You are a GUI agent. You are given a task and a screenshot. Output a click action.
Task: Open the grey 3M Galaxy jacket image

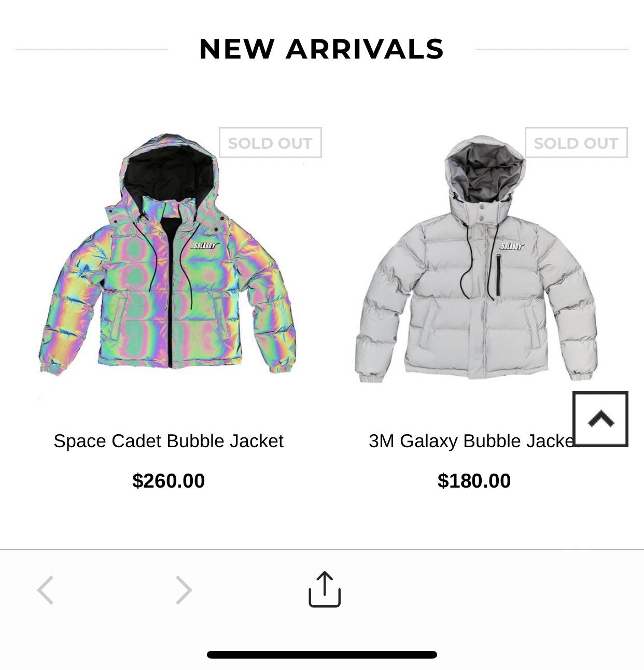[x=475, y=259]
